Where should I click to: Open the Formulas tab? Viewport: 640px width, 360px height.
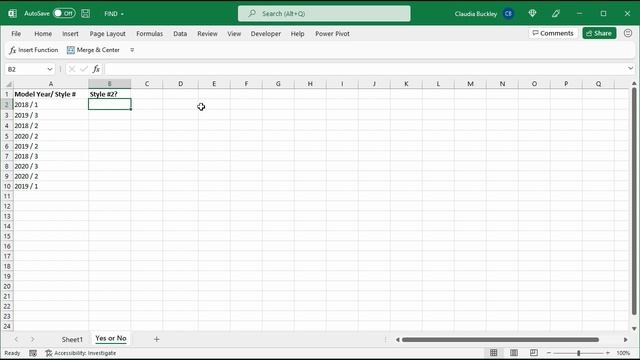149,34
